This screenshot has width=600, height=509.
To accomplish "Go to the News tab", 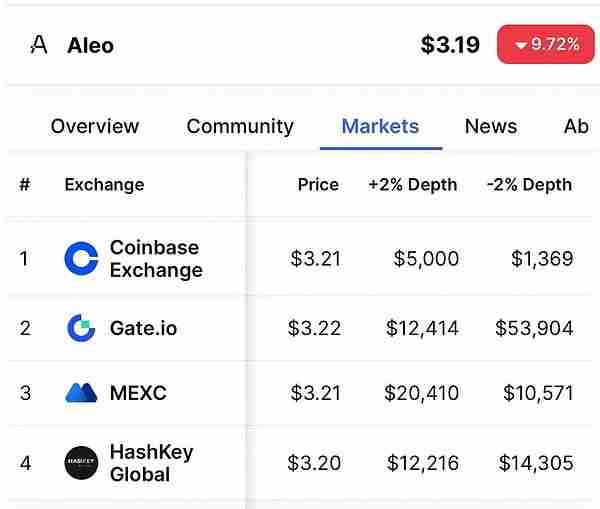I will click(x=491, y=127).
